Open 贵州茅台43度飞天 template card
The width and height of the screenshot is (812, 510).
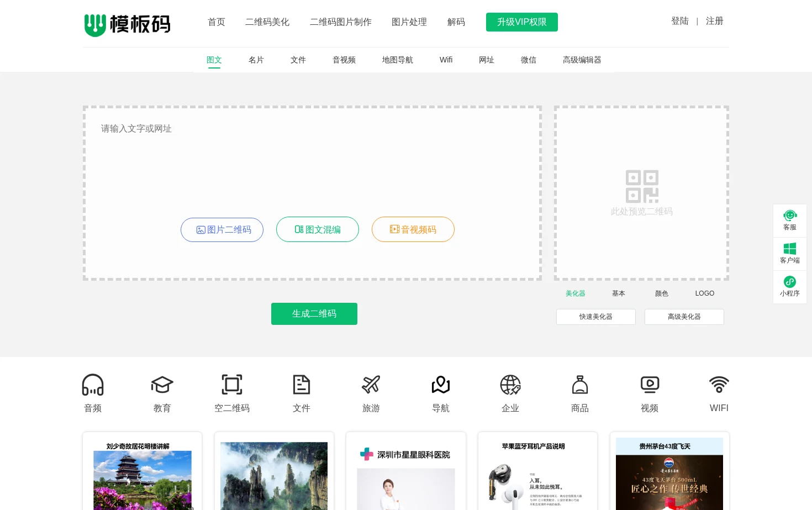tap(669, 471)
